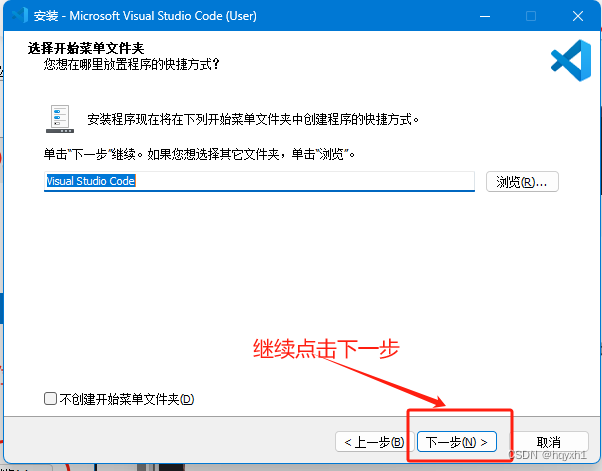Open folder browser with 浏览(R) button
The height and width of the screenshot is (471, 602).
(522, 182)
